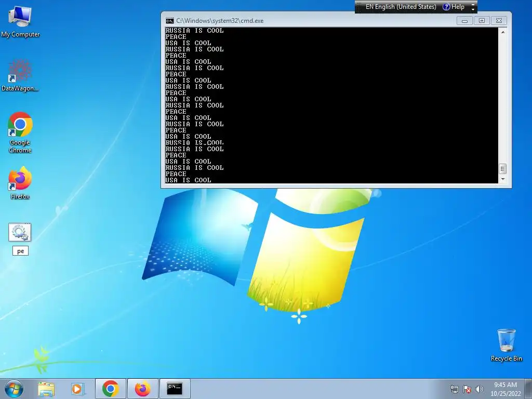Click the cmd.exe title bar text

pyautogui.click(x=220, y=21)
